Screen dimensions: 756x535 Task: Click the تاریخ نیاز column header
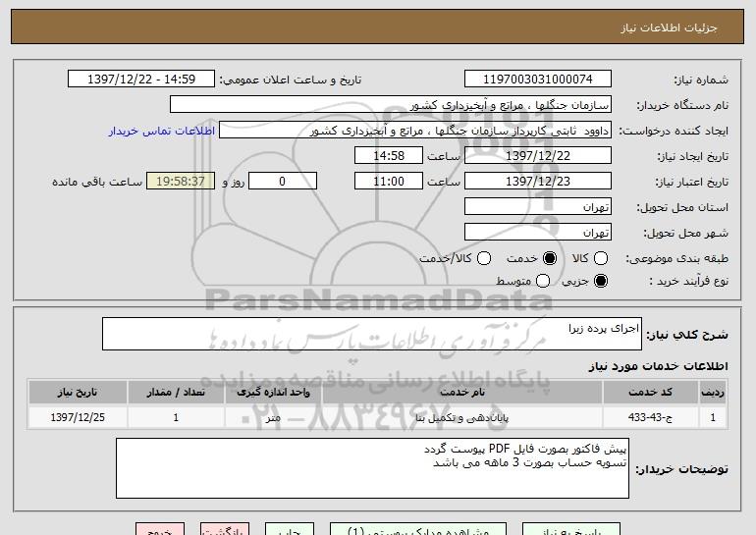pyautogui.click(x=78, y=392)
